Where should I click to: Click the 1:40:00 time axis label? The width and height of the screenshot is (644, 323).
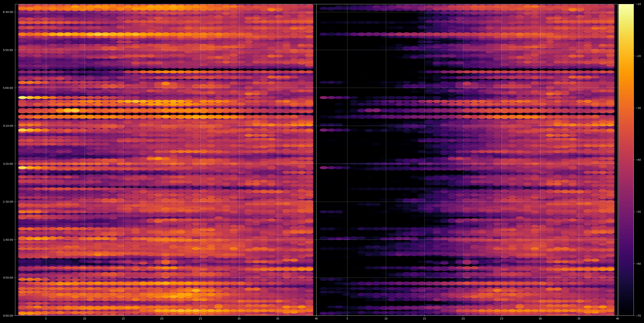point(8,240)
